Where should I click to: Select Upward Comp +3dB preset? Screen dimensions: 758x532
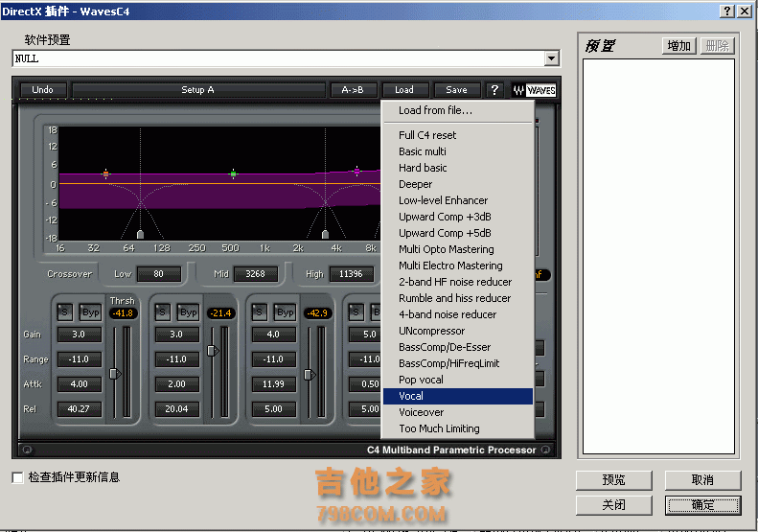click(x=458, y=217)
